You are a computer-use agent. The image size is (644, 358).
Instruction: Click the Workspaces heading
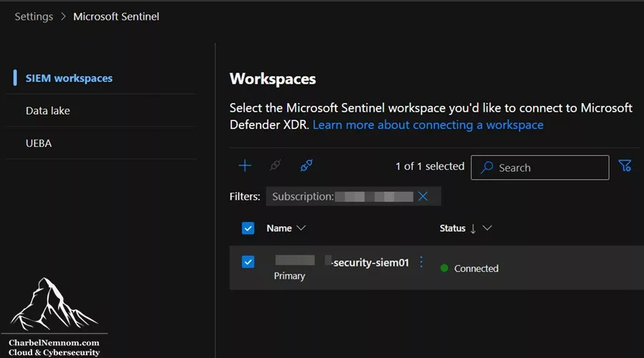pos(273,79)
